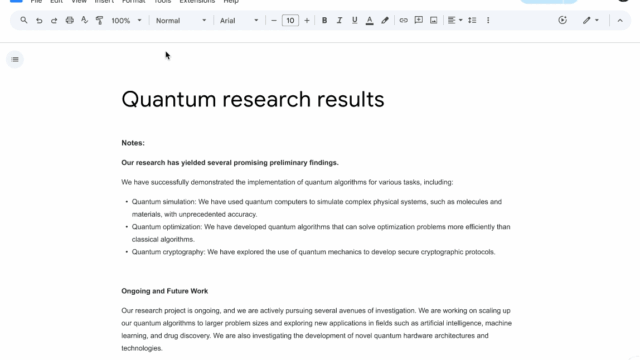Insert an image from the toolbar
Image resolution: width=640 pixels, height=360 pixels.
click(433, 20)
